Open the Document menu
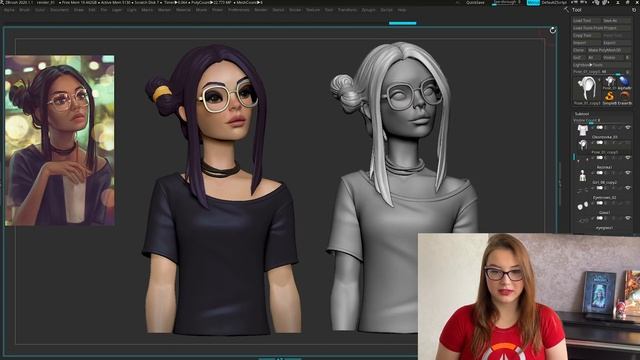Image resolution: width=640 pixels, height=360 pixels. point(60,10)
